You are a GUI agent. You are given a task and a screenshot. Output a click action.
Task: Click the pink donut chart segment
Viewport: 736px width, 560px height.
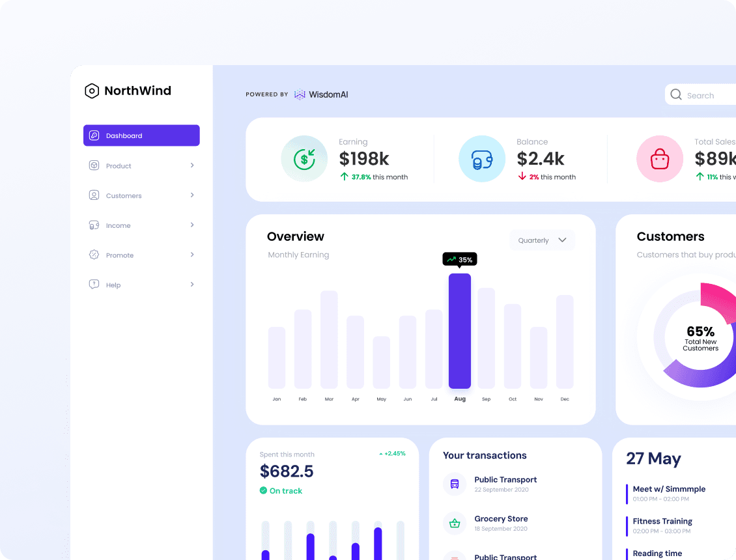pyautogui.click(x=718, y=300)
